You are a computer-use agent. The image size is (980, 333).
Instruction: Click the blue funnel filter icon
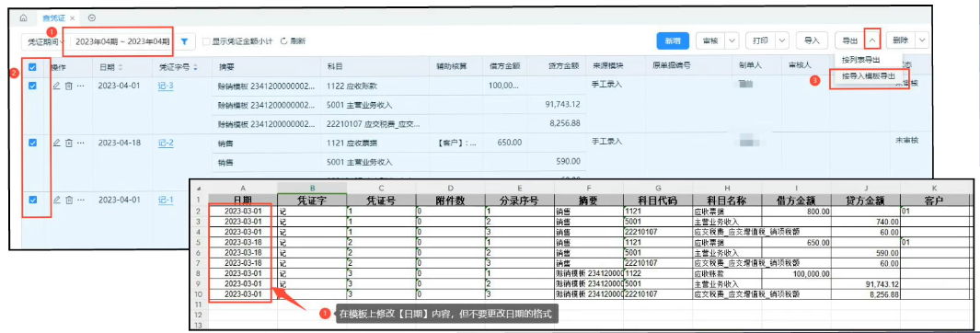pos(184,41)
